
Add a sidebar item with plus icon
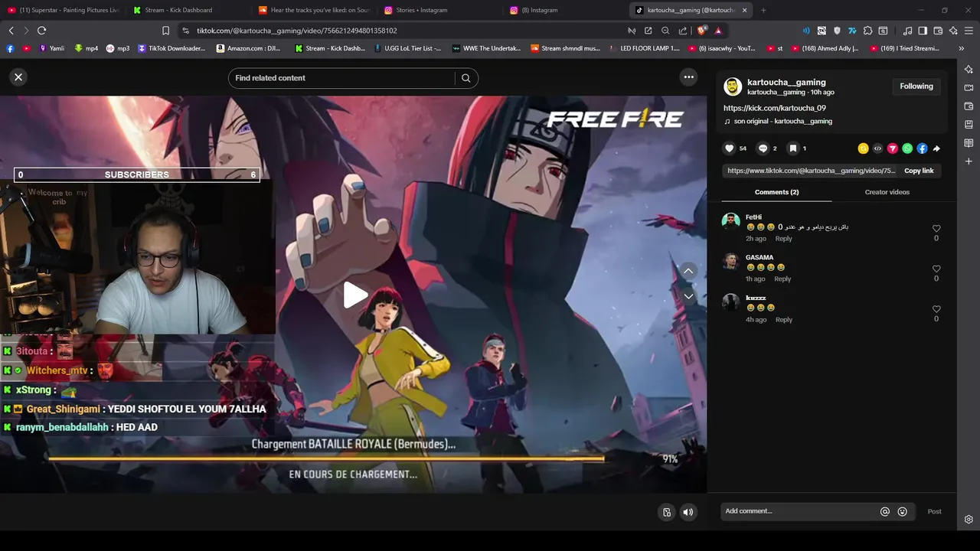pos(969,161)
